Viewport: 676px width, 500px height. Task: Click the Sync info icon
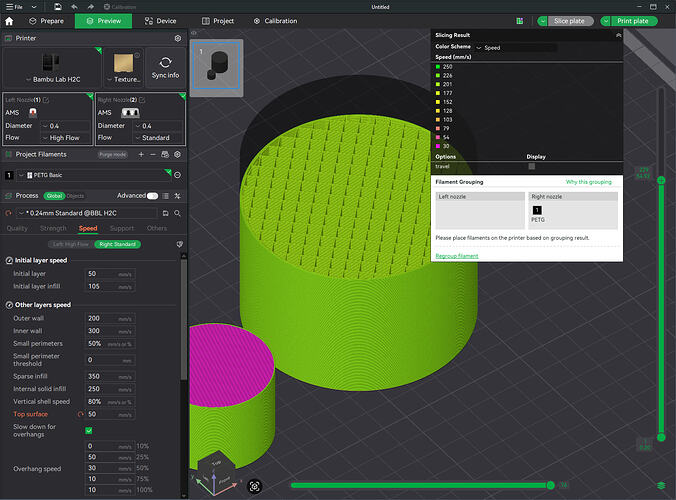pyautogui.click(x=166, y=62)
